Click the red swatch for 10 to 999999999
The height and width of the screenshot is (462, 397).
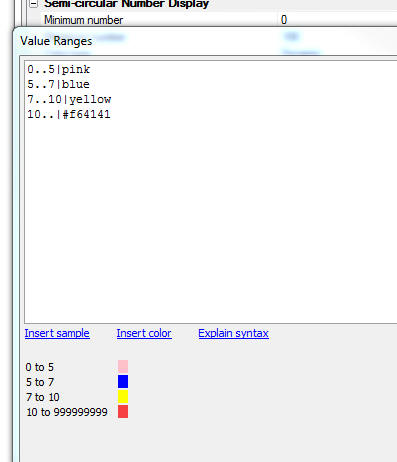[x=123, y=412]
